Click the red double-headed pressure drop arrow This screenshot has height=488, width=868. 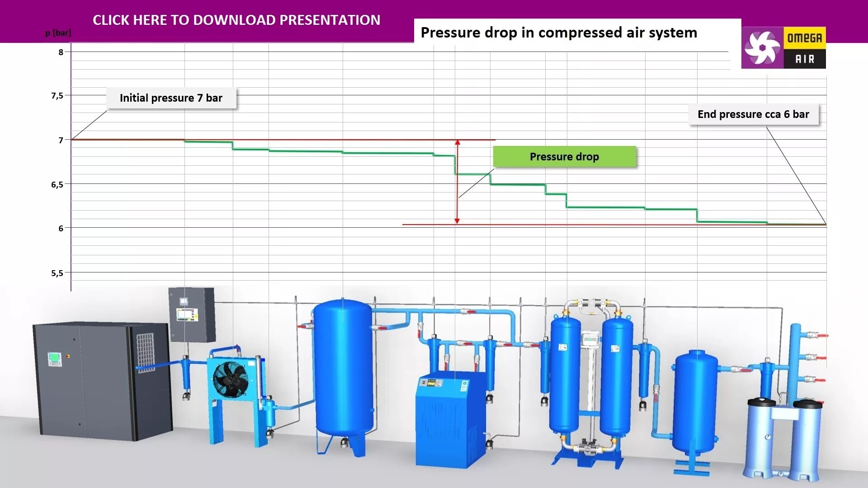pos(457,182)
